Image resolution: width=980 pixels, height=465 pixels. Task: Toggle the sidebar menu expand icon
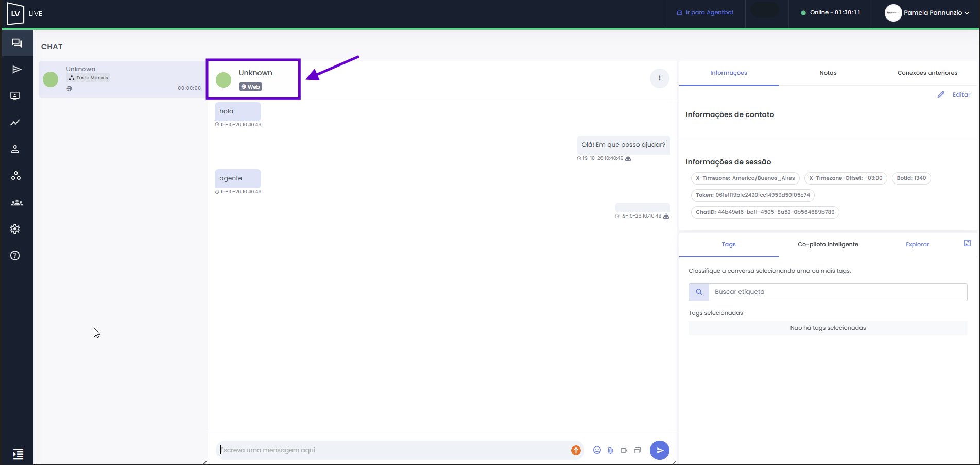pyautogui.click(x=18, y=454)
